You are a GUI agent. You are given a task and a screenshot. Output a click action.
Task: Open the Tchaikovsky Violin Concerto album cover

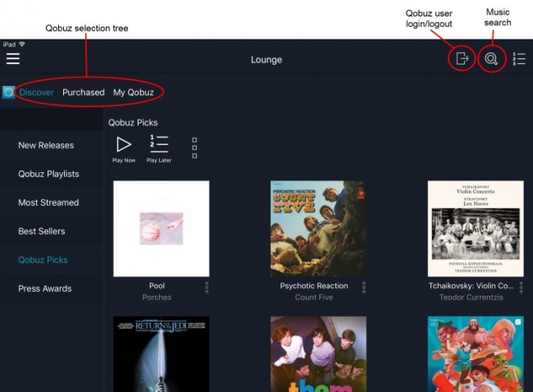[476, 229]
